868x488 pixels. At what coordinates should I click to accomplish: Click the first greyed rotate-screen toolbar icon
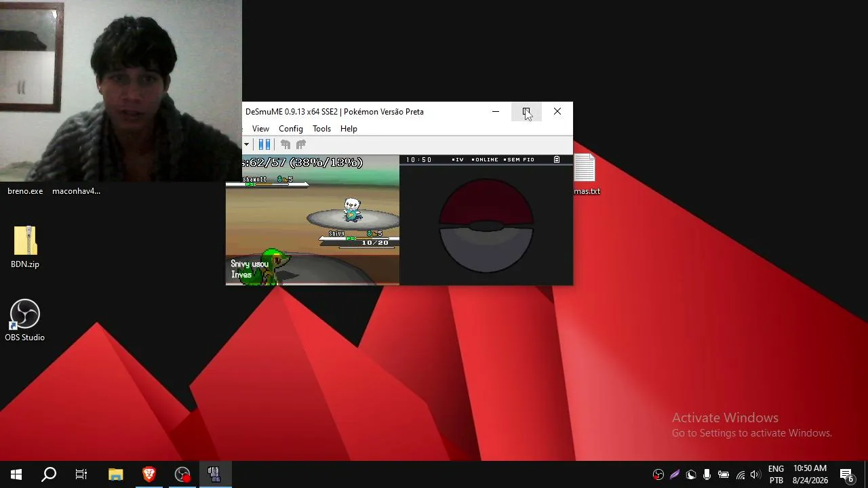point(285,144)
